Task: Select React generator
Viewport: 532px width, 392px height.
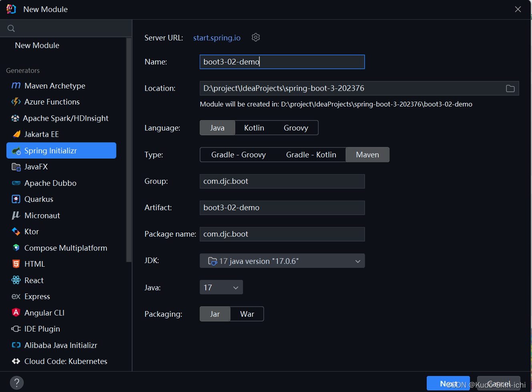Action: (x=61, y=280)
